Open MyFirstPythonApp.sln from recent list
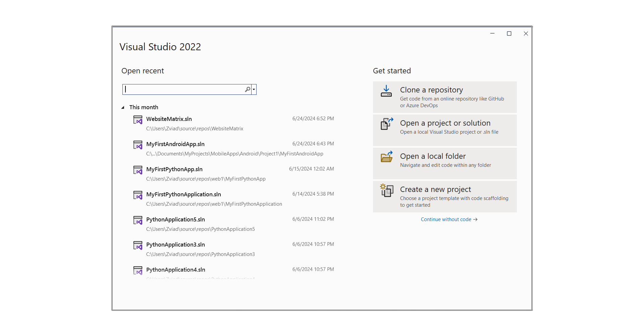The height and width of the screenshot is (335, 644). [x=174, y=170]
